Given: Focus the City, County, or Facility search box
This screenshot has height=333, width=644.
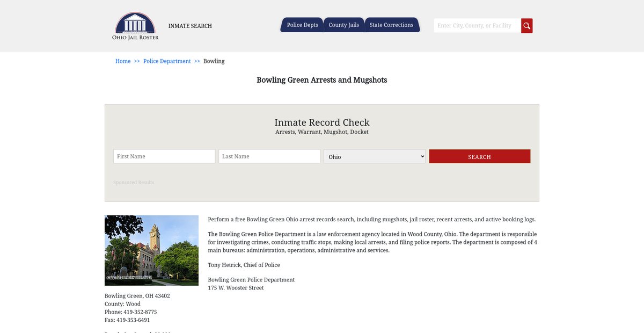Looking at the screenshot, I should tap(477, 26).
